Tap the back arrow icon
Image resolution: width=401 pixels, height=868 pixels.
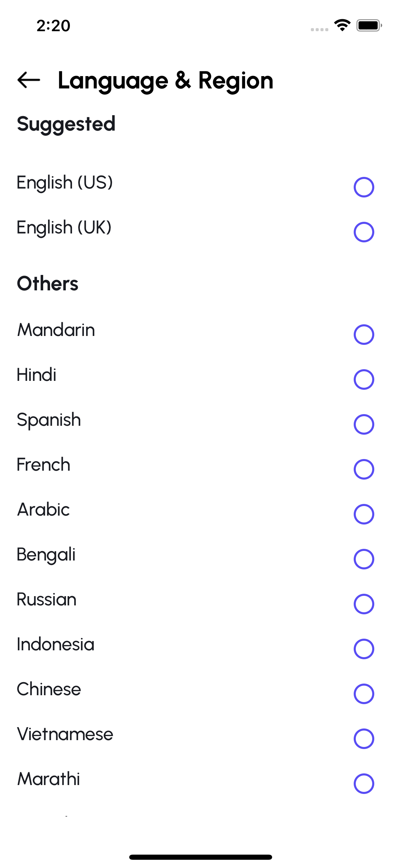[29, 80]
